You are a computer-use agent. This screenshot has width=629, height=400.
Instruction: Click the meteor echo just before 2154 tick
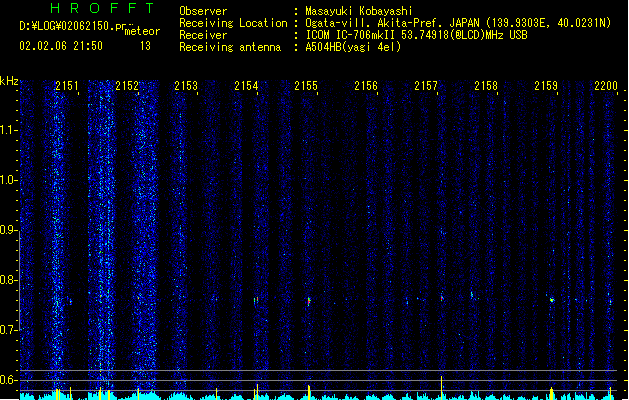(x=256, y=300)
